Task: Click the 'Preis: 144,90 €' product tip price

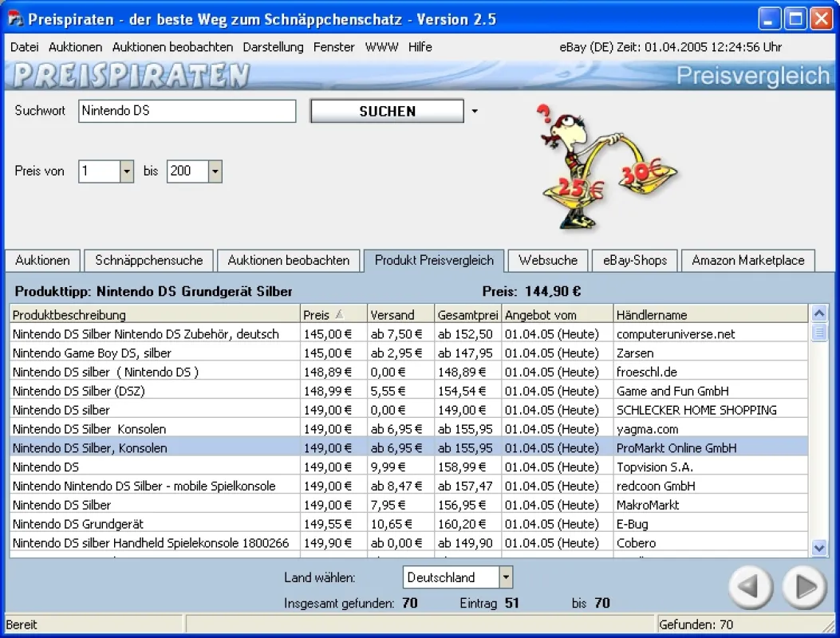Action: click(531, 291)
